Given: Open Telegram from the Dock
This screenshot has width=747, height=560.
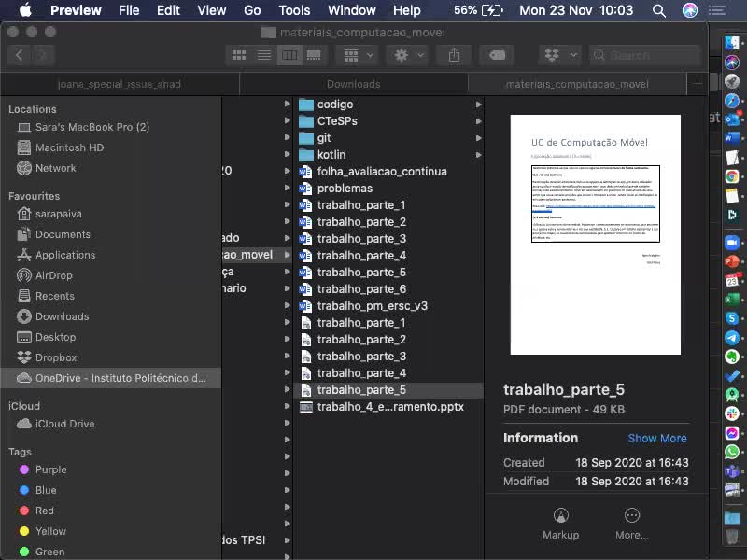Looking at the screenshot, I should [732, 338].
